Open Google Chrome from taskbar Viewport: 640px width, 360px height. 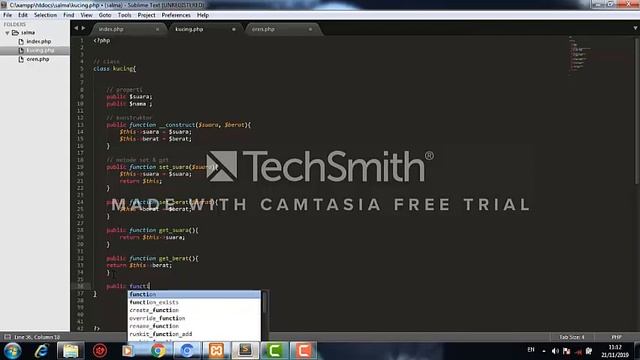point(158,351)
